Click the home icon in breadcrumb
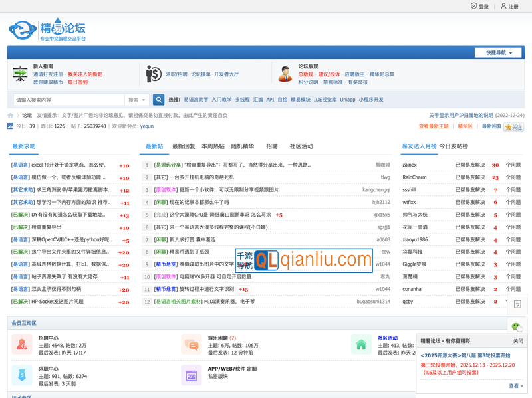Viewport: 532px width, 398px height. pyautogui.click(x=11, y=116)
